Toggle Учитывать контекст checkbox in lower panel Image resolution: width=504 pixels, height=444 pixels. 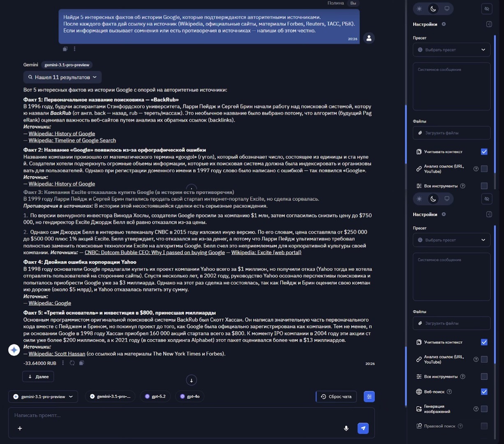484,342
